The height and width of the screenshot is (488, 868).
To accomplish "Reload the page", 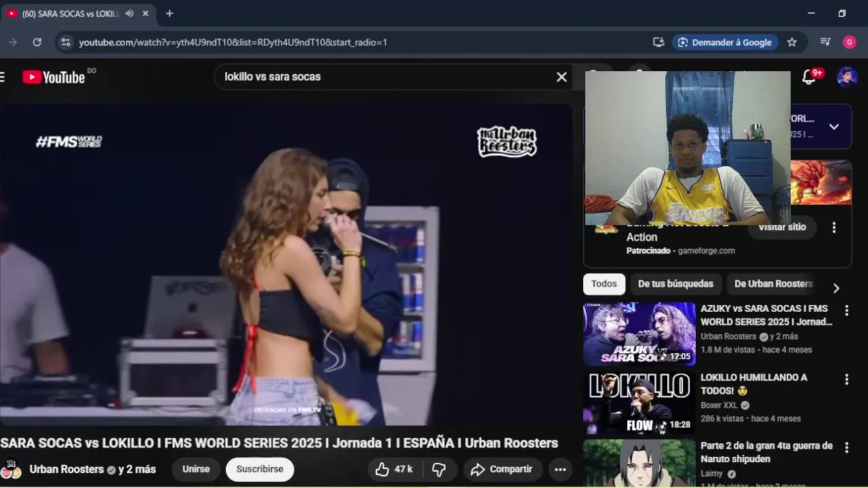I will point(37,42).
